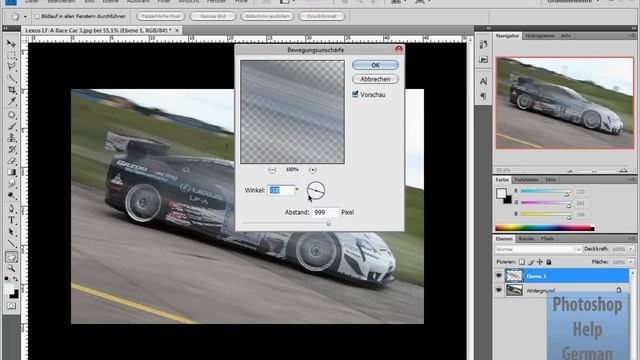Image resolution: width=640 pixels, height=360 pixels.
Task: Select the Brush tool
Action: coord(11,127)
